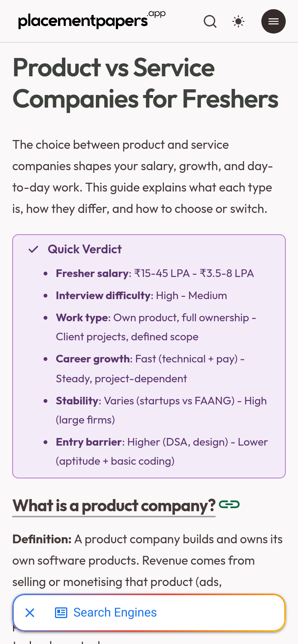Image resolution: width=298 pixels, height=644 pixels.
Task: Open the 'What is a product company?' heading link
Action: click(114, 506)
